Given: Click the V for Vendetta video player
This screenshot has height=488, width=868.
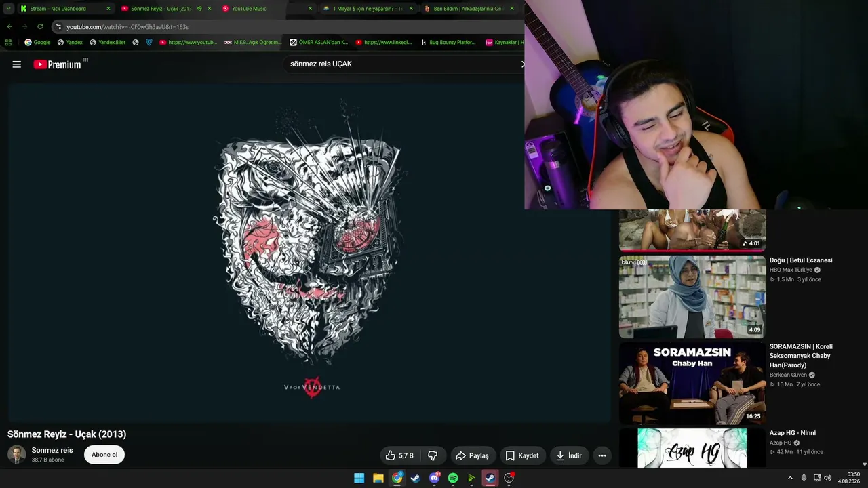Looking at the screenshot, I should pyautogui.click(x=310, y=252).
